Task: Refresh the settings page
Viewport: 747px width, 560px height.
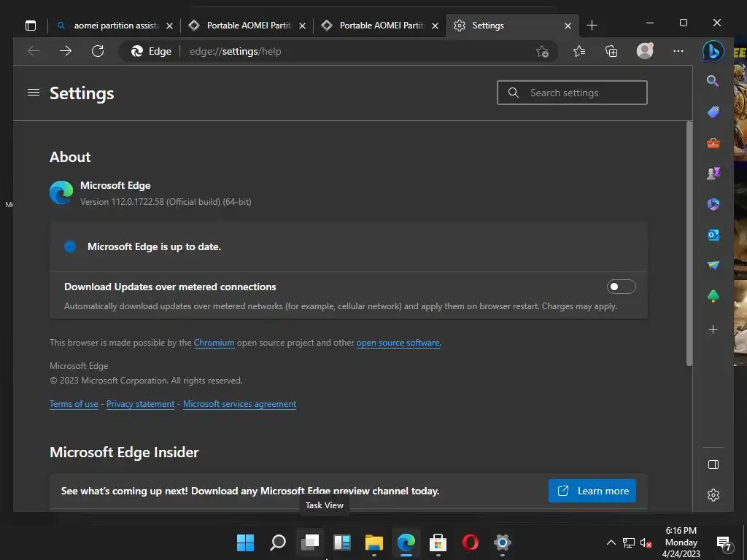Action: click(98, 51)
